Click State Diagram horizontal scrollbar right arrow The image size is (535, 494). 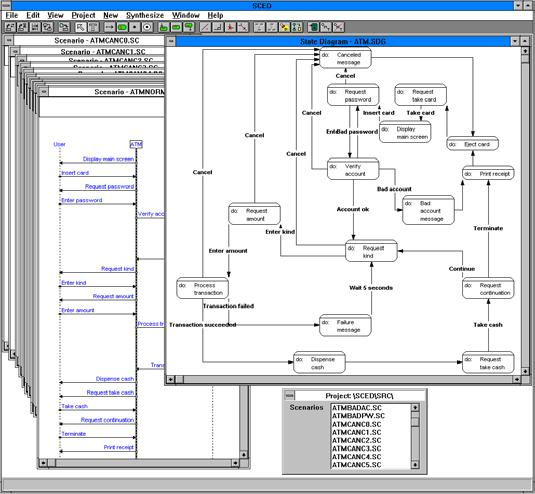click(517, 379)
